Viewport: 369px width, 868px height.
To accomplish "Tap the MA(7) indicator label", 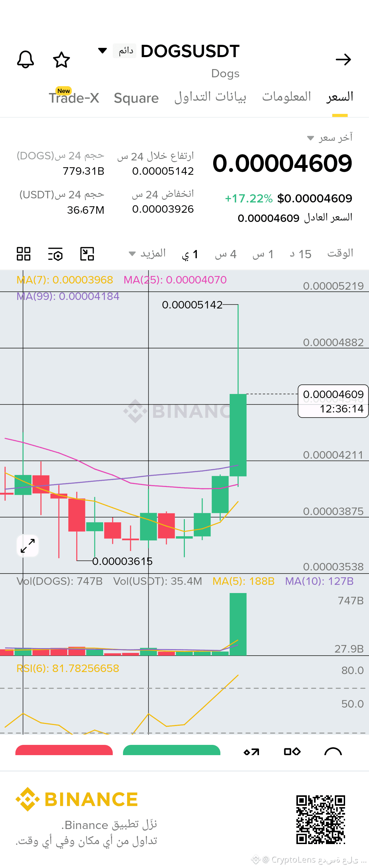I will pos(65,280).
